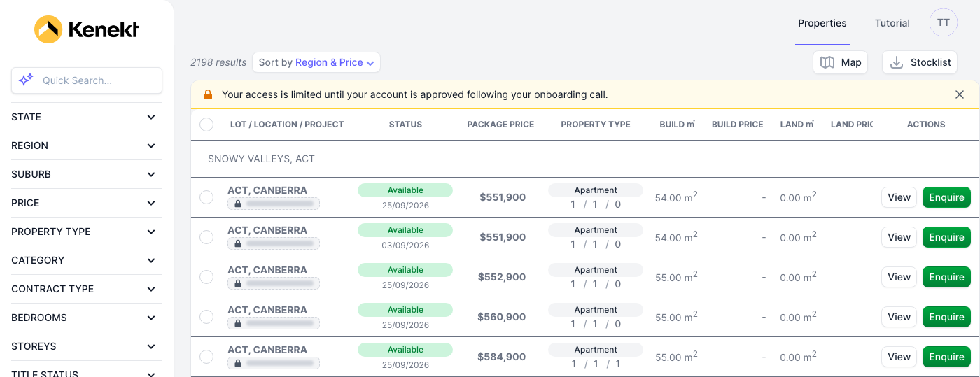Dismiss the limited access banner
The width and height of the screenshot is (980, 377).
click(x=960, y=94)
